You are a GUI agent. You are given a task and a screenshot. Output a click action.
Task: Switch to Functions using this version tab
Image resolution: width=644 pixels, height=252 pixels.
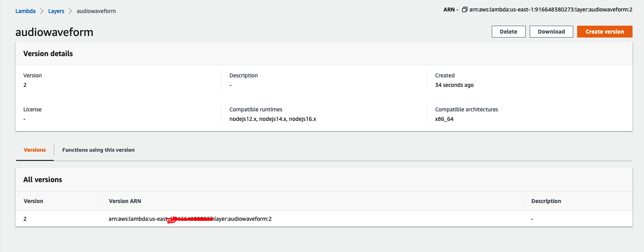pos(98,150)
